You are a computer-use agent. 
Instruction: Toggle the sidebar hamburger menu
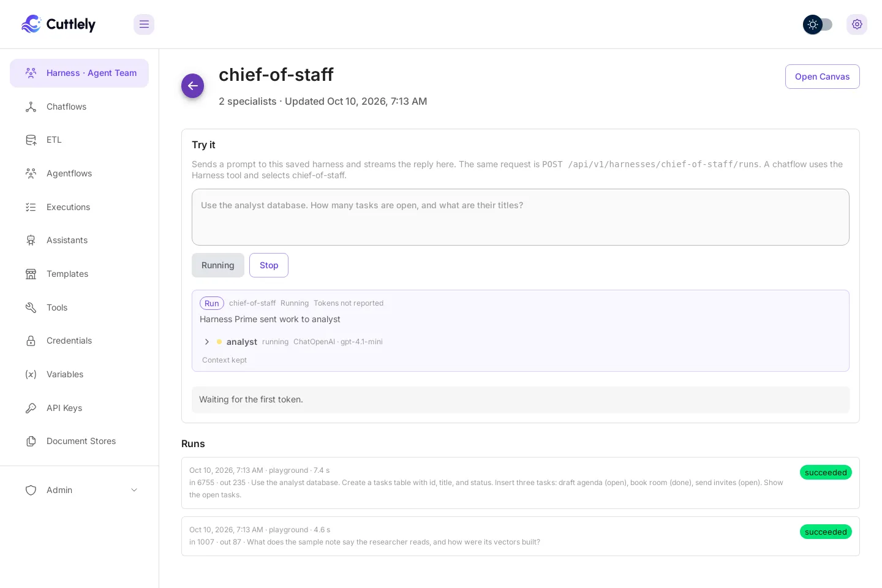(x=144, y=24)
